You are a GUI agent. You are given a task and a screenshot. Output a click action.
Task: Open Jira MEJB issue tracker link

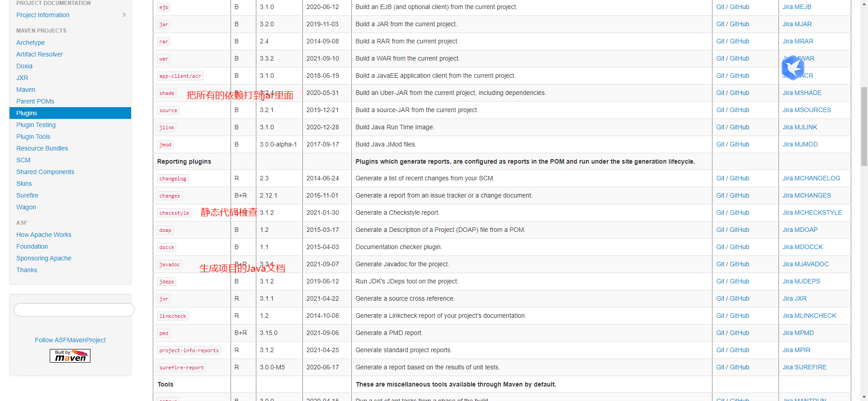click(x=797, y=7)
